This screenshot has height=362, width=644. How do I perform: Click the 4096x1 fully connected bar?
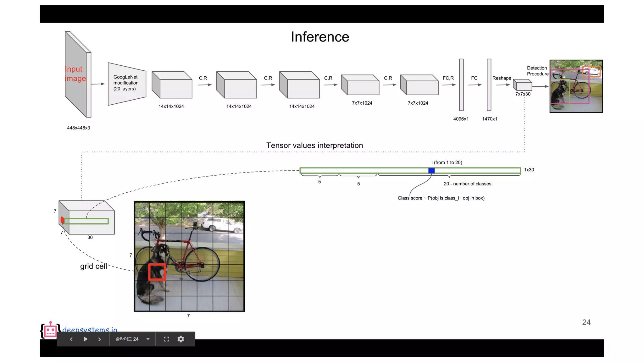pos(461,85)
